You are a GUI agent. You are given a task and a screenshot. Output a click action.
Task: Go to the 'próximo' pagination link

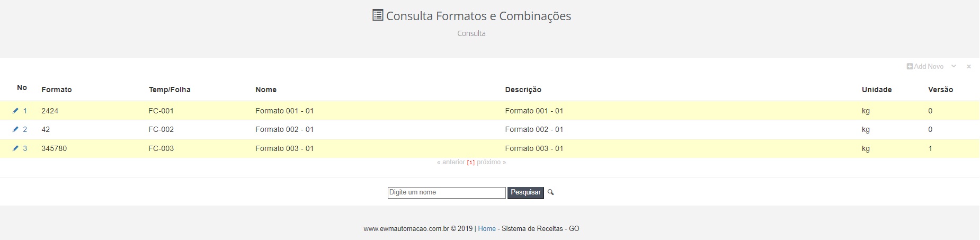pos(491,162)
